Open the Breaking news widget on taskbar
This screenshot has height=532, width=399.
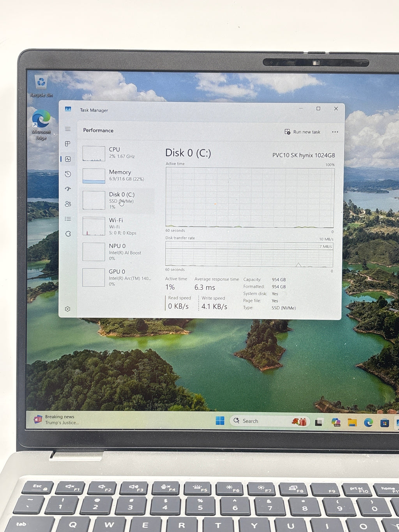[x=57, y=420]
